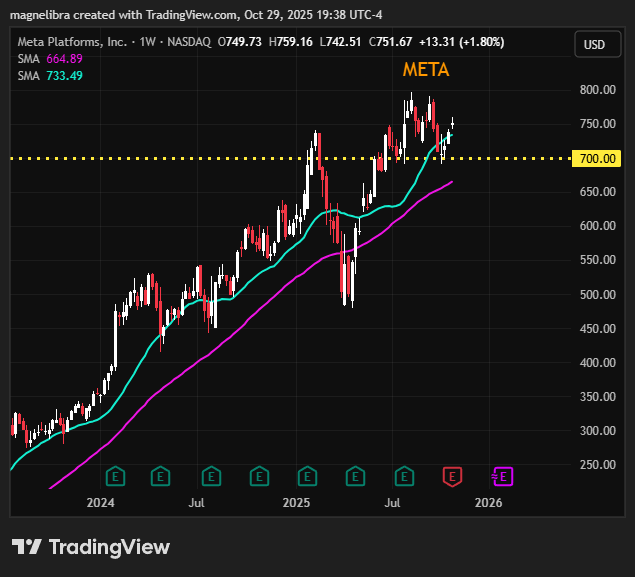This screenshot has height=577, width=635.
Task: Click the NASDAQ exchange label
Action: click(189, 42)
